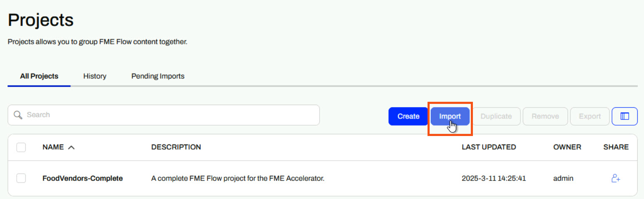Click the Import button

point(450,116)
